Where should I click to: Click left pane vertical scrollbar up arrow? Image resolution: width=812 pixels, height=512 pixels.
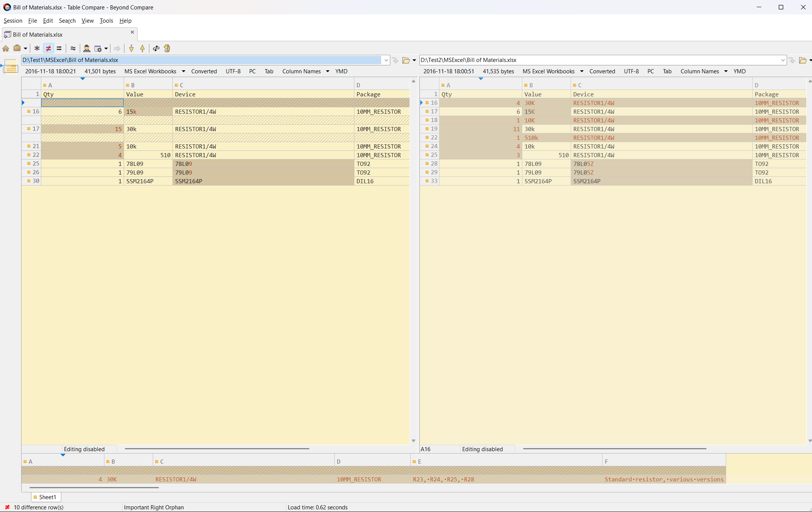(413, 81)
